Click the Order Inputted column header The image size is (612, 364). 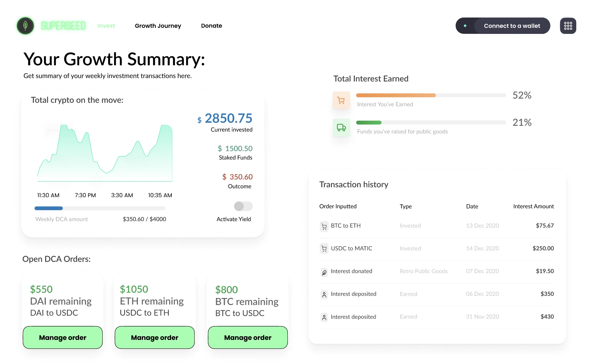(x=338, y=206)
